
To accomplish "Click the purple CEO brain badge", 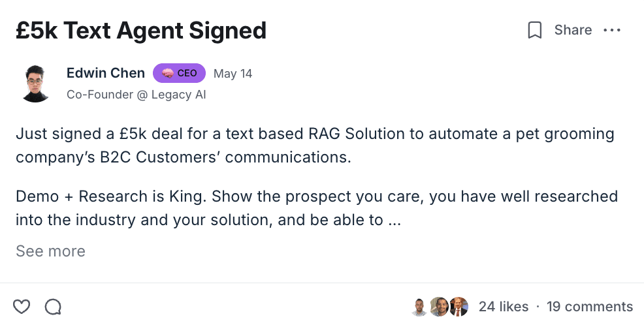I will (179, 74).
